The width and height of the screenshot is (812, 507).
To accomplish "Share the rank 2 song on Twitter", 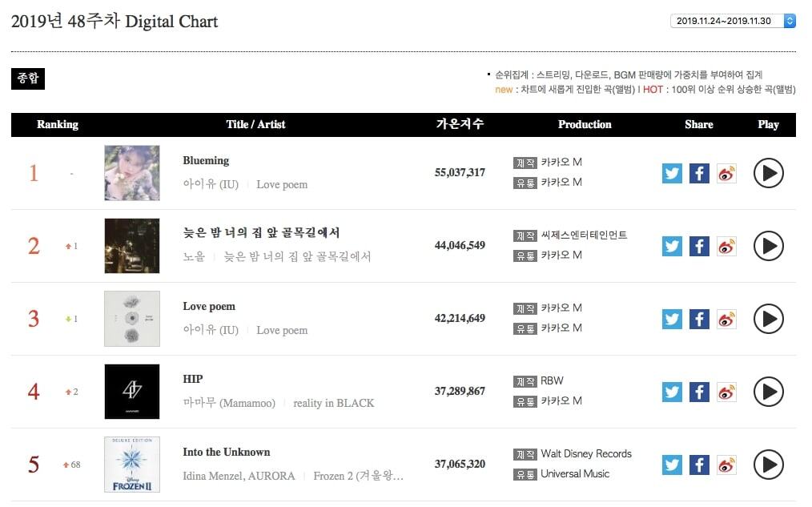I will point(672,246).
